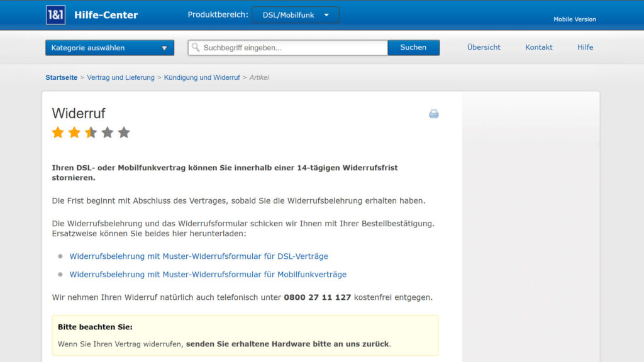Click the printer icon beside Widerruf
Image resolution: width=644 pixels, height=362 pixels.
[433, 114]
